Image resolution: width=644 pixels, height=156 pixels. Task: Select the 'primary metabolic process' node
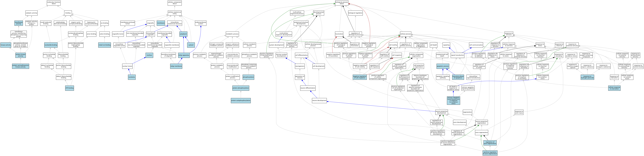tap(199, 55)
